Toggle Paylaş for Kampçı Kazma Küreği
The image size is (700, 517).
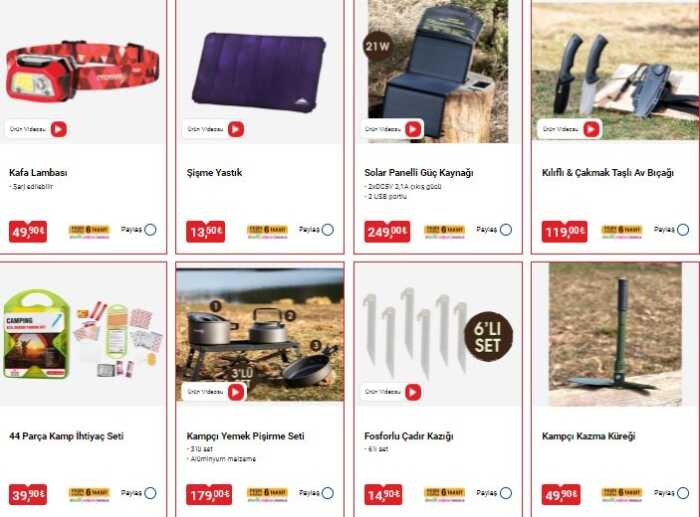[x=683, y=493]
